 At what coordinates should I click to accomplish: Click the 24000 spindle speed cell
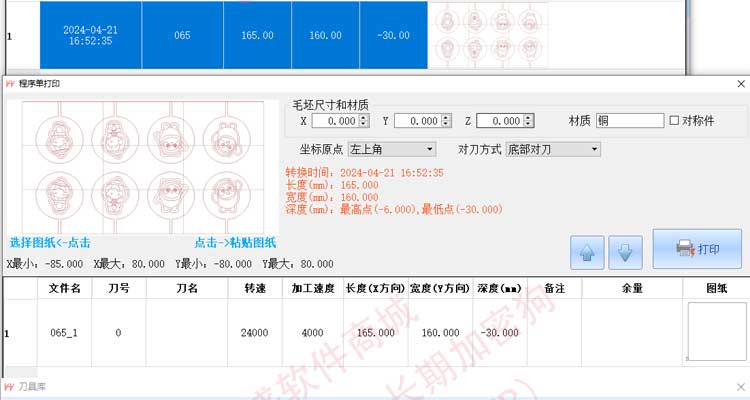[x=255, y=333]
